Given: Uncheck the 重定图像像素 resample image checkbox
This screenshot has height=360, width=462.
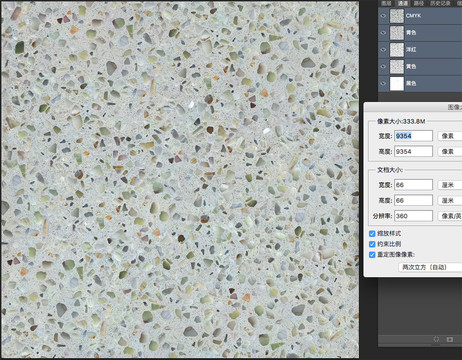Looking at the screenshot, I should click(x=372, y=255).
